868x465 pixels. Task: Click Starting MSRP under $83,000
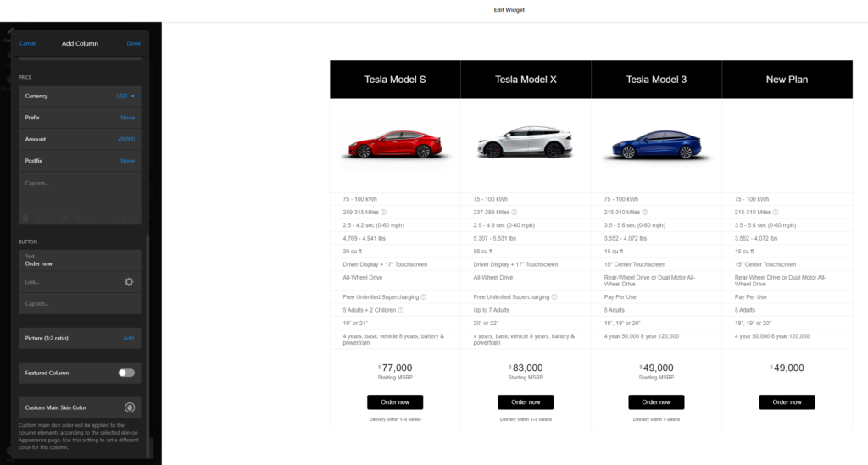click(x=526, y=378)
